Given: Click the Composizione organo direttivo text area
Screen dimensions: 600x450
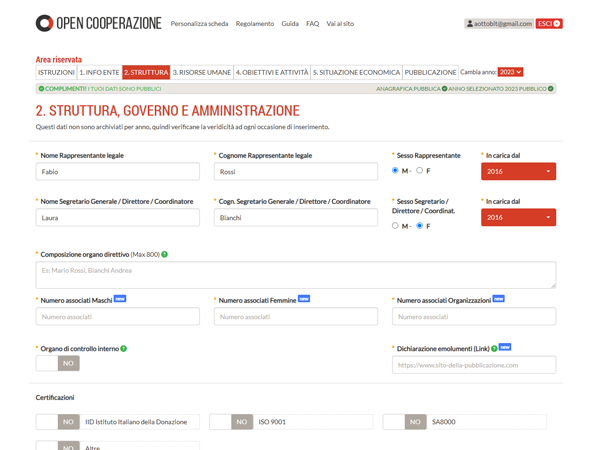Looking at the screenshot, I should [x=296, y=275].
